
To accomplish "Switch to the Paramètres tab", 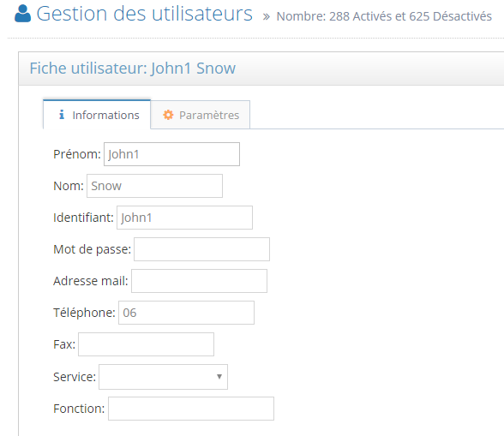I will tap(201, 115).
